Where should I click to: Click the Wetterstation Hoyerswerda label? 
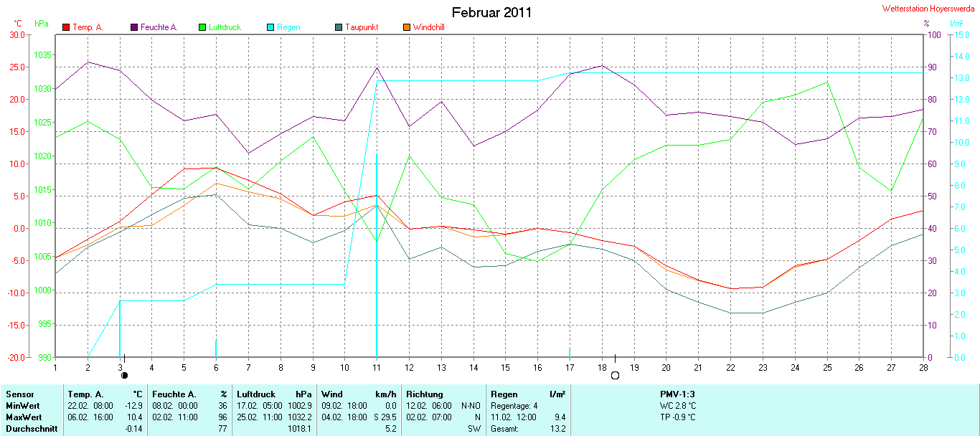pyautogui.click(x=929, y=9)
